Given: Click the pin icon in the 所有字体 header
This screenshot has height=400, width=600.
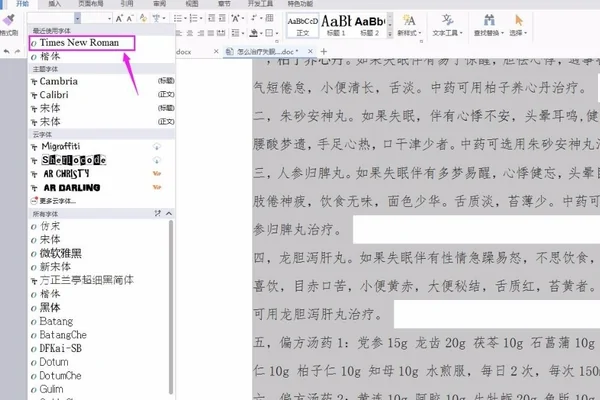Looking at the screenshot, I should tap(158, 214).
